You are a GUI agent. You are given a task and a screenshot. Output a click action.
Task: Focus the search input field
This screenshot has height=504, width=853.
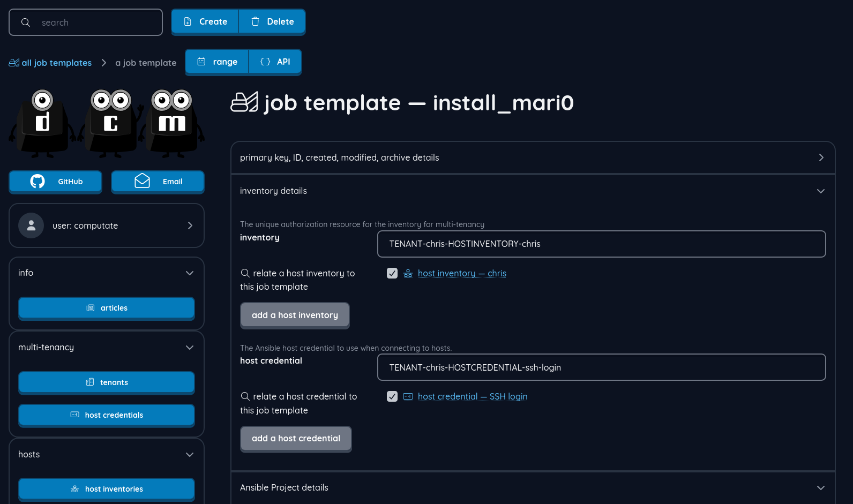86,22
